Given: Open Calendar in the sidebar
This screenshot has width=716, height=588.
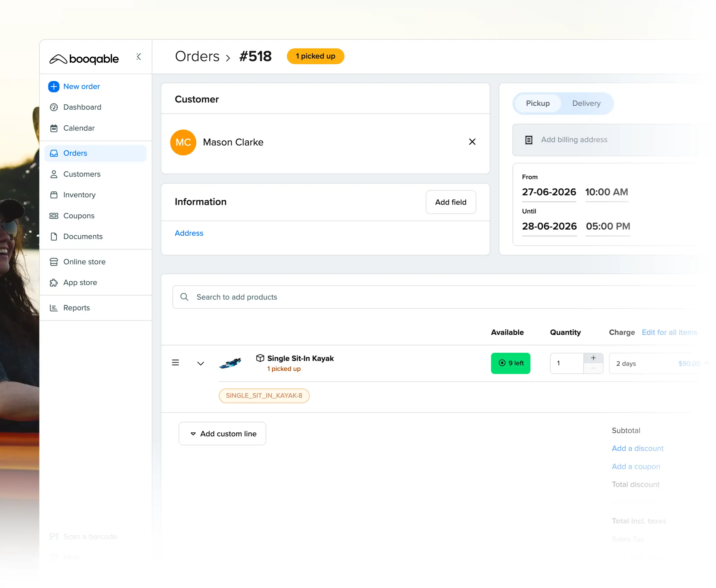Looking at the screenshot, I should tap(79, 128).
